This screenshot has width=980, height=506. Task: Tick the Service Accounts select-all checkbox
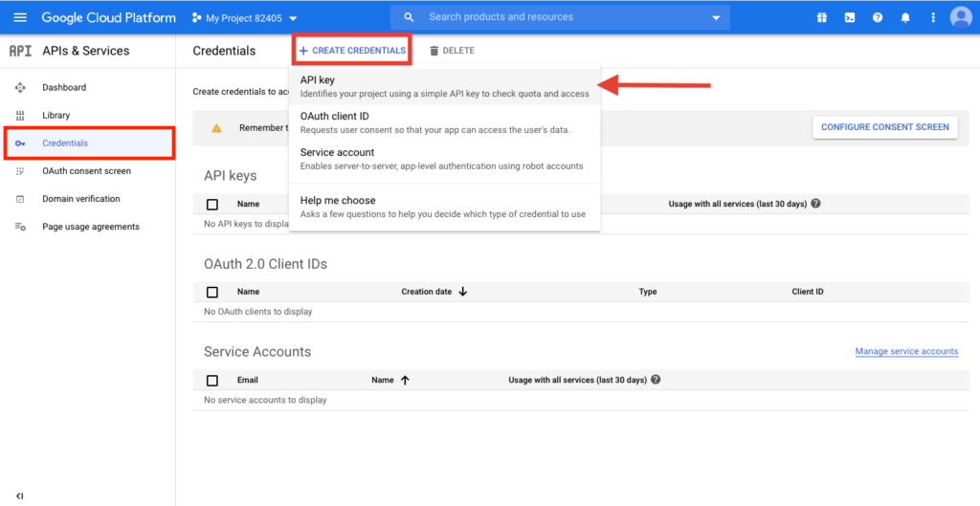212,381
